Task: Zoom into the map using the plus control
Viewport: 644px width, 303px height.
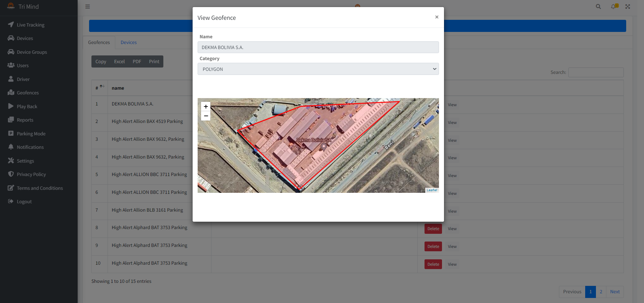Action: (205, 106)
